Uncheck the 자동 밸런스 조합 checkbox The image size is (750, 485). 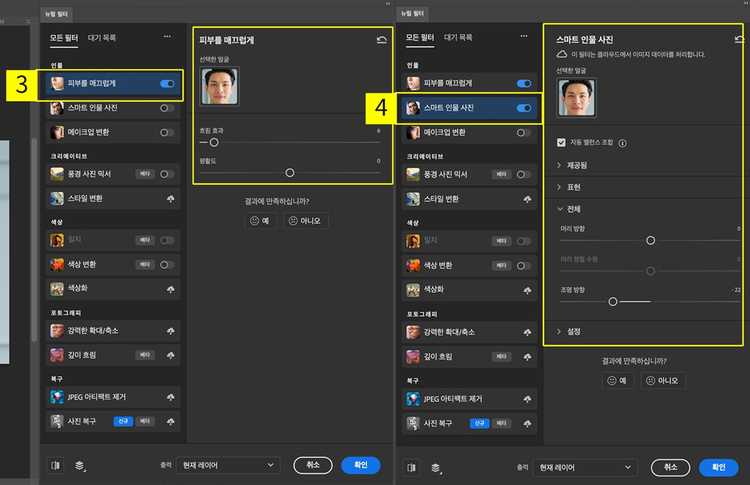(561, 143)
